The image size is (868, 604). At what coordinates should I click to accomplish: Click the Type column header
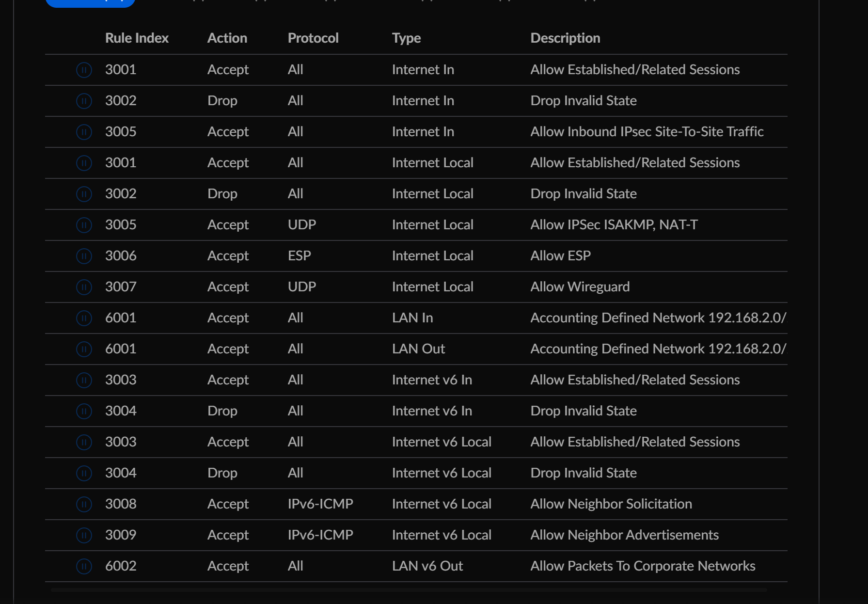coord(406,38)
